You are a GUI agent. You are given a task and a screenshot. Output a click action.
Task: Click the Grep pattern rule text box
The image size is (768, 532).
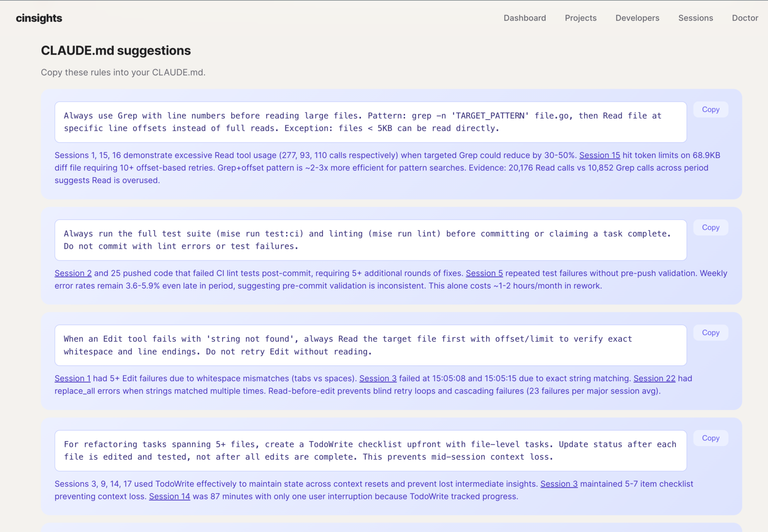[370, 121]
